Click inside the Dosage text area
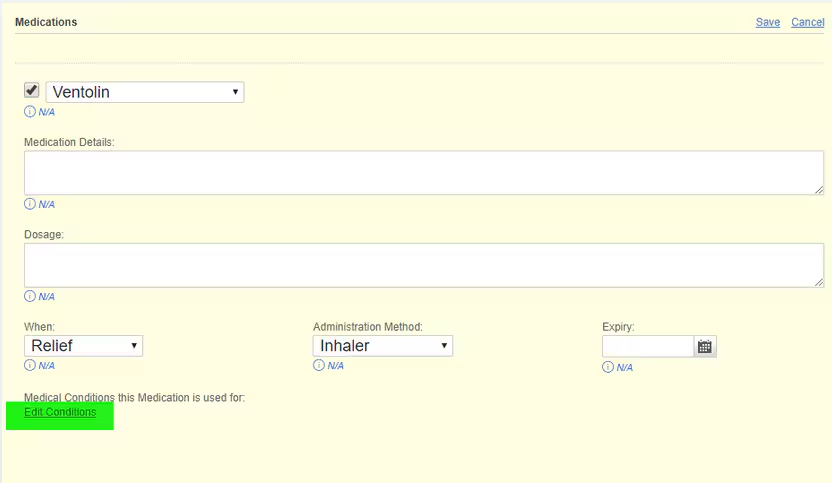The width and height of the screenshot is (832, 483). [423, 265]
